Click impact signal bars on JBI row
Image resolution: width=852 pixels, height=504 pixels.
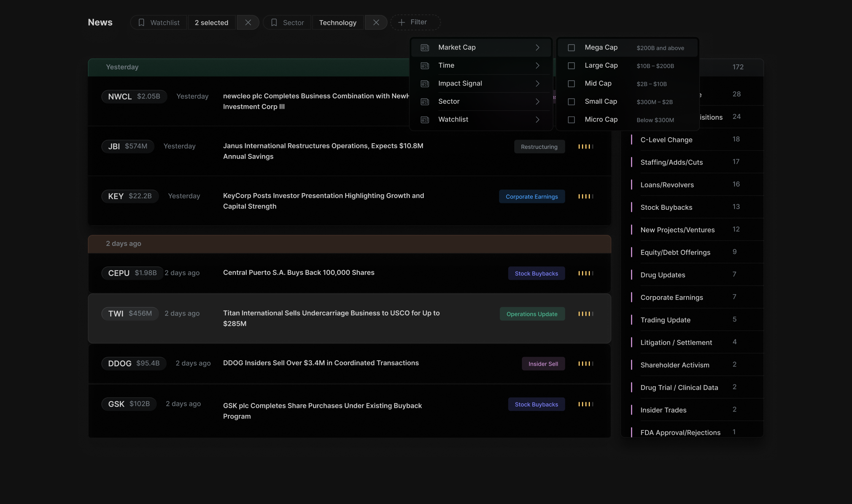coord(586,147)
